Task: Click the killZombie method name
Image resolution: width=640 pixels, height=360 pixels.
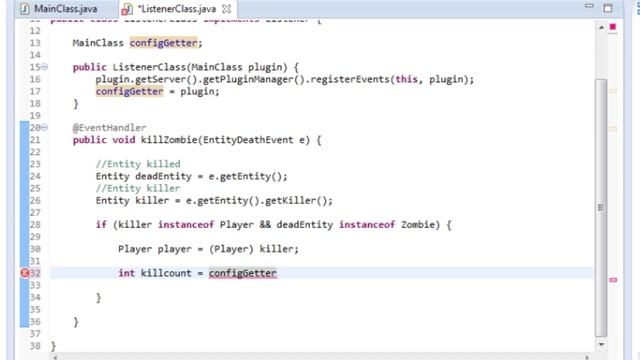Action: click(169, 140)
